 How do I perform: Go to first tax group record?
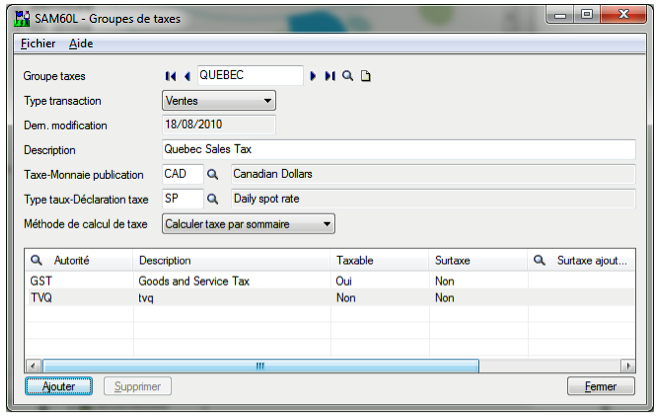171,76
